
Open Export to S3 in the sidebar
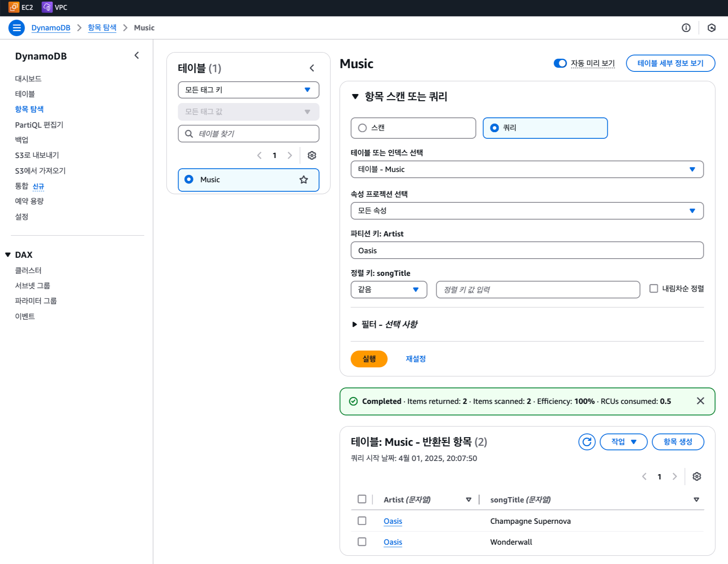[x=37, y=155]
